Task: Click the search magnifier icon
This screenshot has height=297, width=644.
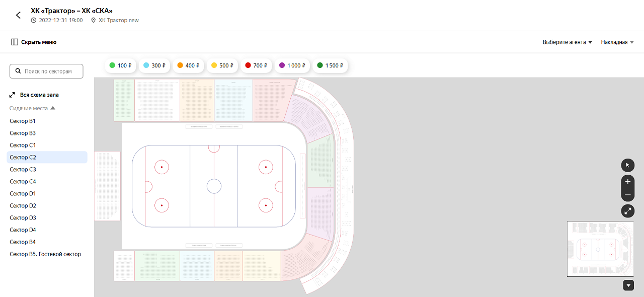Action: [x=18, y=71]
